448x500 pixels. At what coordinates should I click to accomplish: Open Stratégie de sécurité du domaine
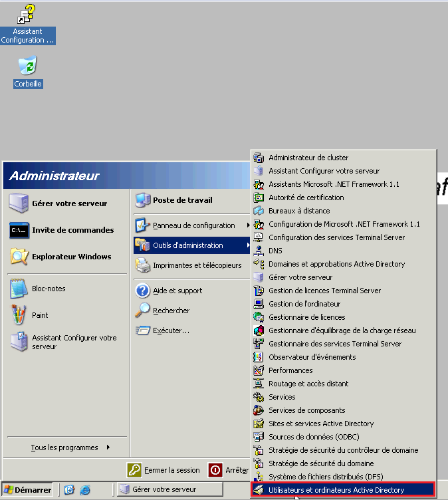(344, 463)
